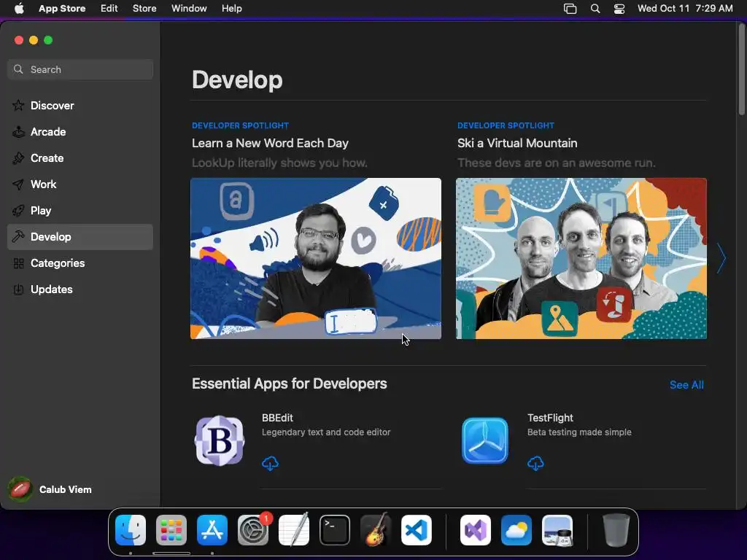This screenshot has height=560, width=747.
Task: Click the Categories grid icon
Action: point(18,263)
